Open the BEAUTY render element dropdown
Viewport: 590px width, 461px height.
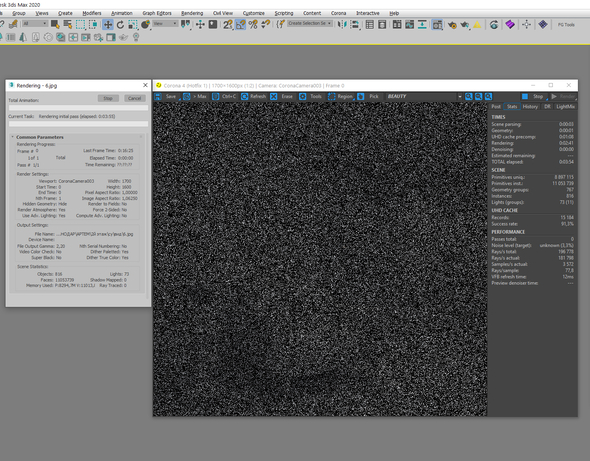pos(424,97)
